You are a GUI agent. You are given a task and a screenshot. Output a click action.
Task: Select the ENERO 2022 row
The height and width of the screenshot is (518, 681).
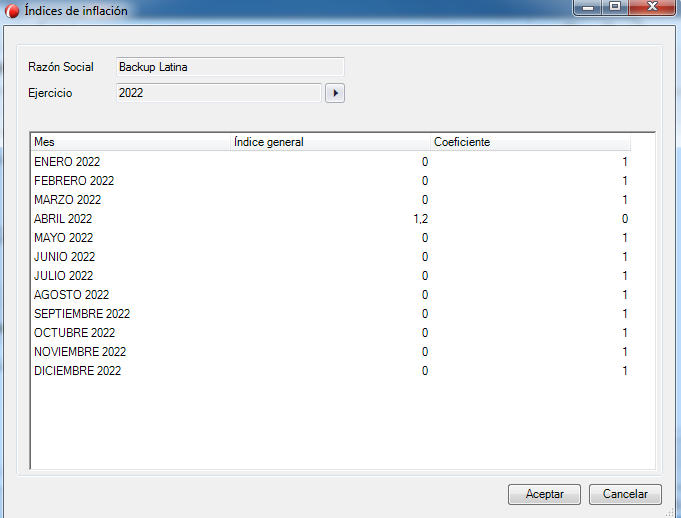click(x=331, y=162)
